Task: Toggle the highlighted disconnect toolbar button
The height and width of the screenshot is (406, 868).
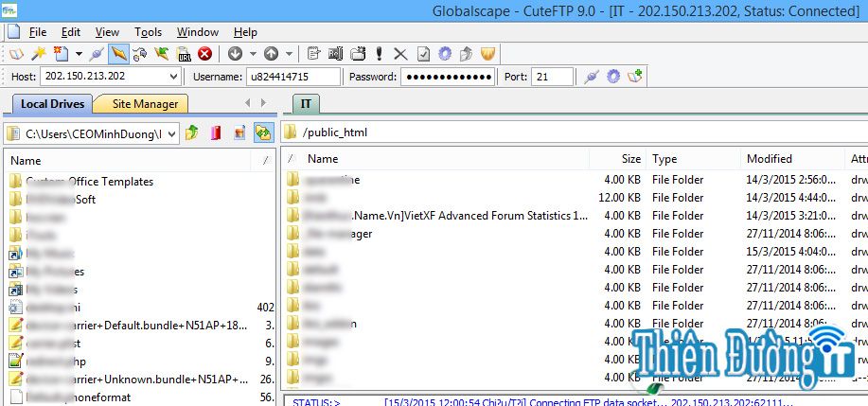Action: click(x=118, y=54)
